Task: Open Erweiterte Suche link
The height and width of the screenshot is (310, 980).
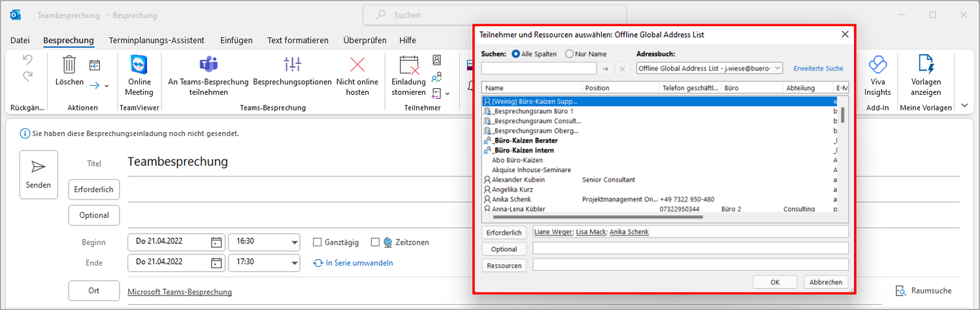Action: point(819,68)
